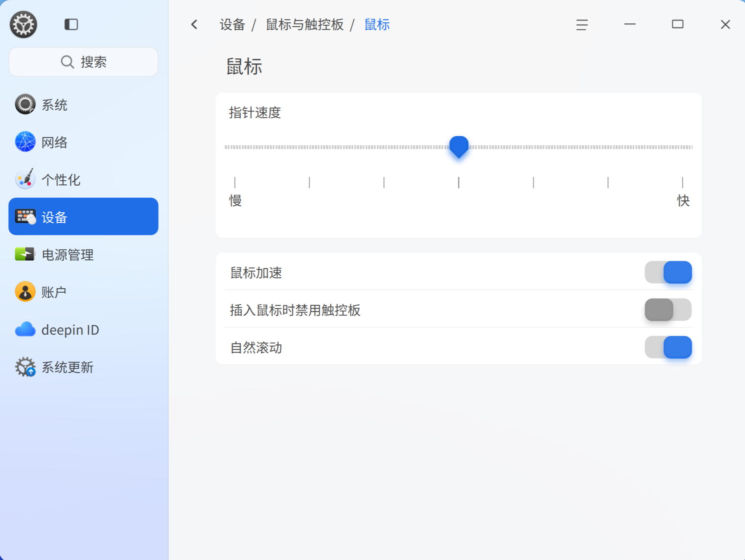The image size is (745, 560).
Task: Open the hamburger main menu
Action: coord(582,25)
